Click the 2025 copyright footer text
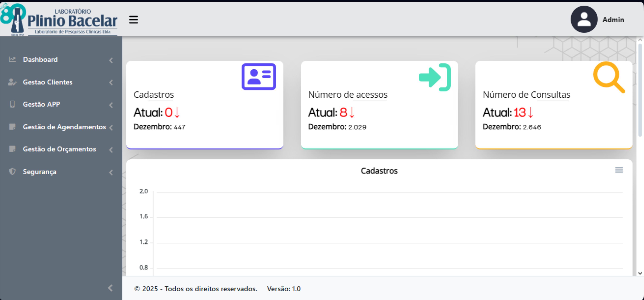Image resolution: width=644 pixels, height=300 pixels. 196,289
